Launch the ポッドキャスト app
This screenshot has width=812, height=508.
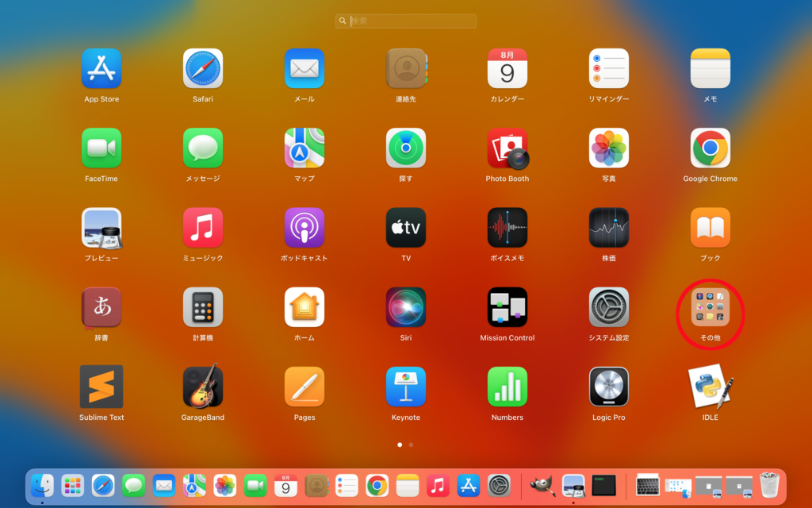pos(304,228)
